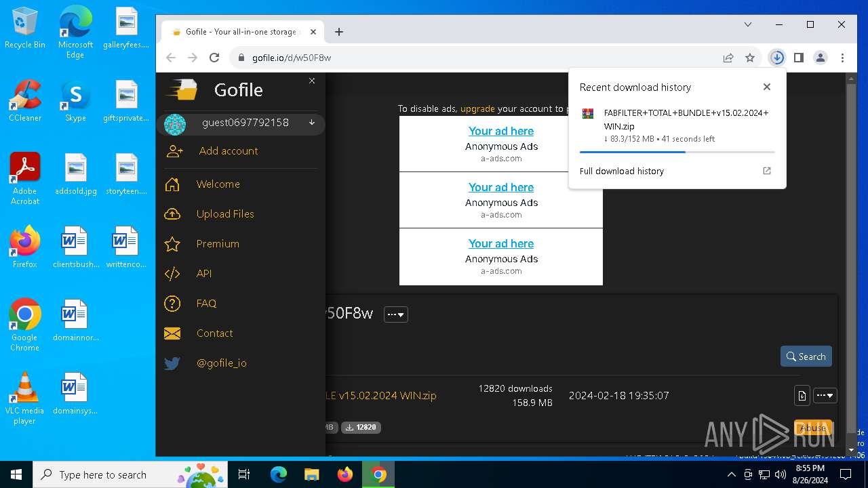
Task: Open FAQ in sidebar
Action: [206, 304]
